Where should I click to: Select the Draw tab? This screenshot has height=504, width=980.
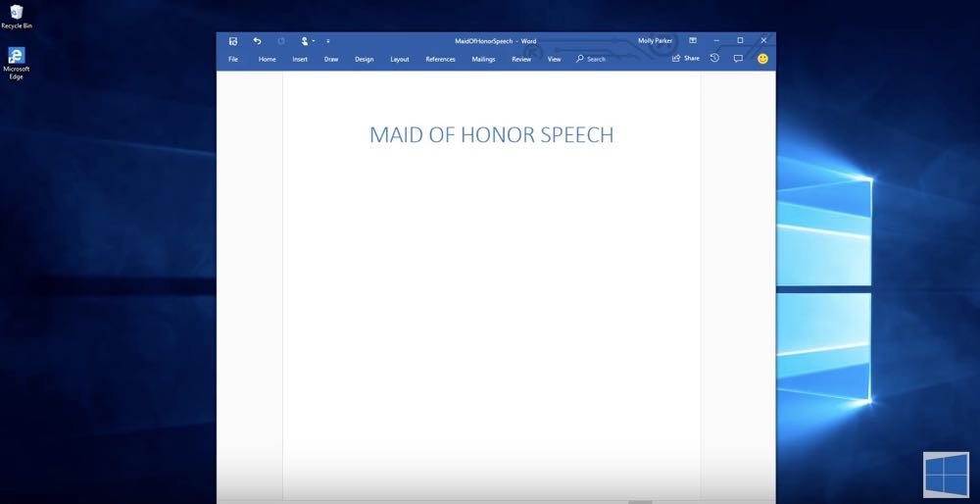tap(331, 60)
